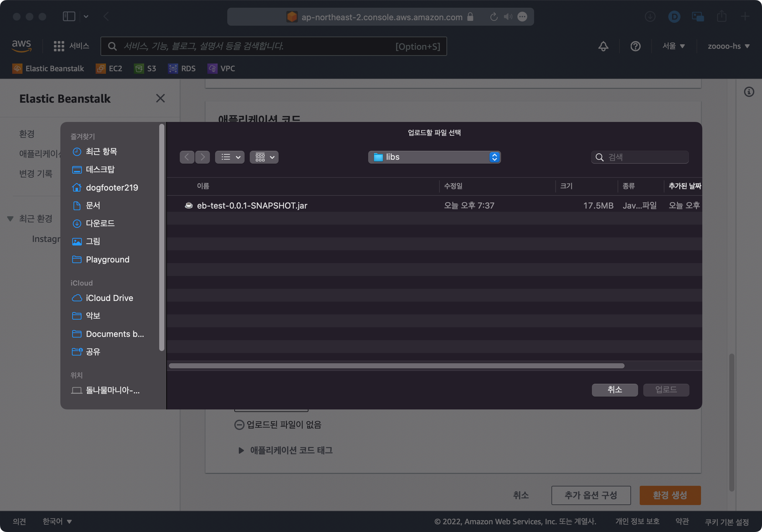
Task: Open Cookie preferences (쿠키 기본 설정)
Action: [x=726, y=522]
